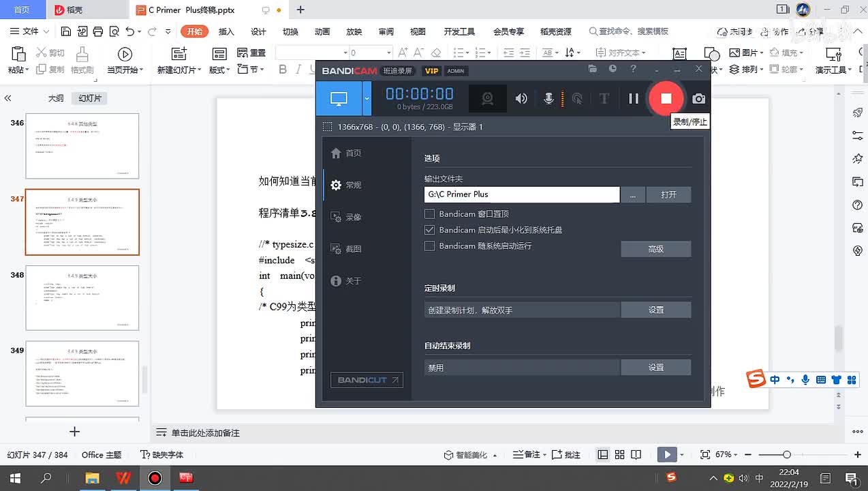The height and width of the screenshot is (491, 868).
Task: Open print preview icon in quick toolbar
Action: coord(113,31)
